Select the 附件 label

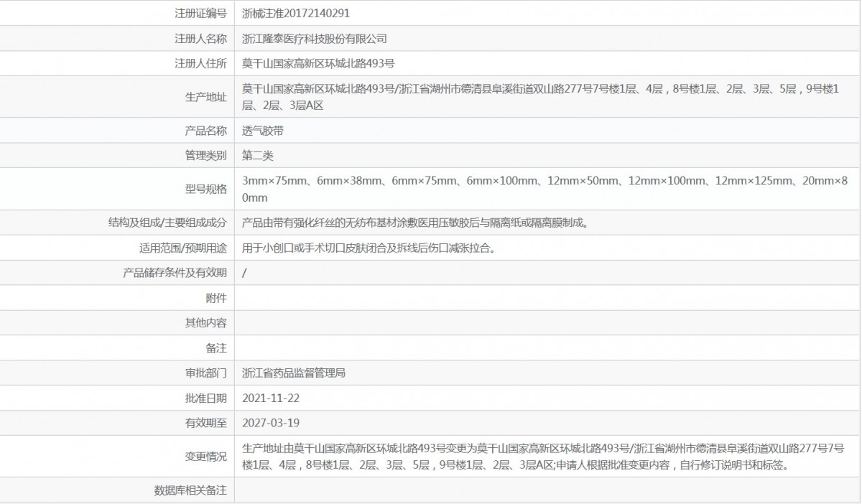click(216, 298)
